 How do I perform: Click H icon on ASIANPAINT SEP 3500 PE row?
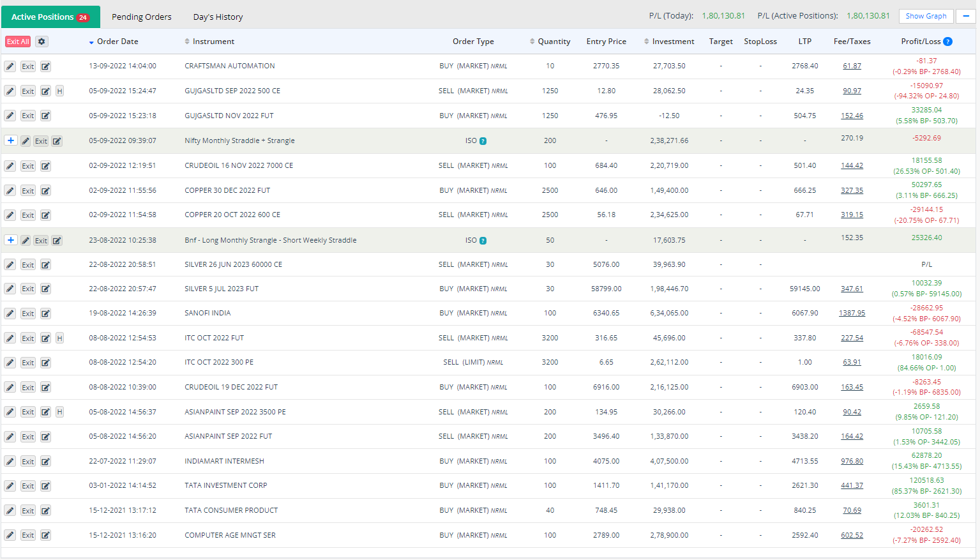point(59,412)
